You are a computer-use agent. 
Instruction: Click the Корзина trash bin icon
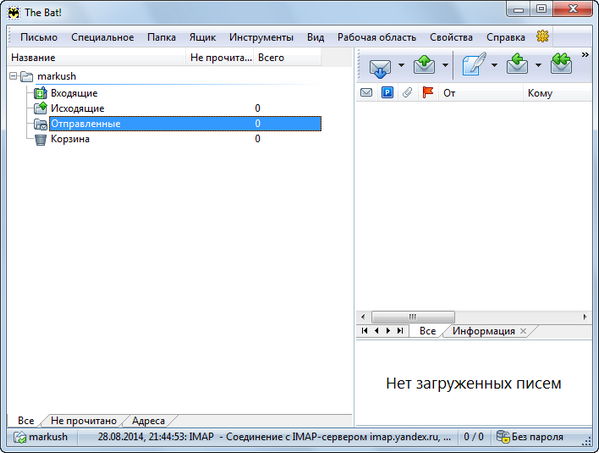click(40, 139)
